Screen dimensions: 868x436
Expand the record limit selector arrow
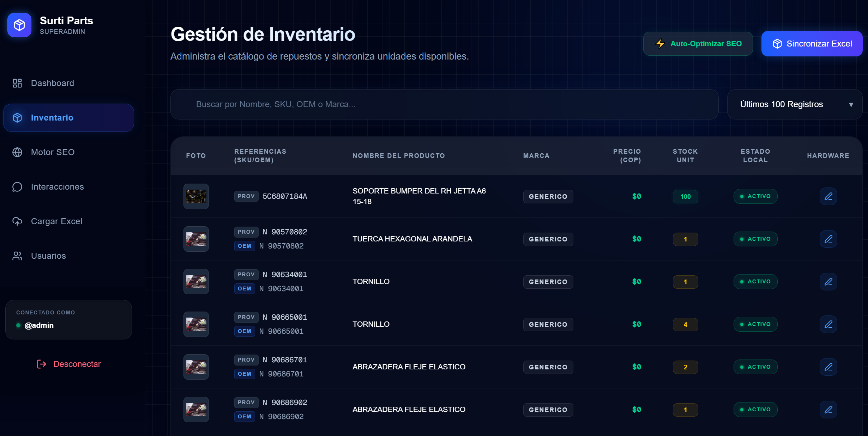pos(851,105)
